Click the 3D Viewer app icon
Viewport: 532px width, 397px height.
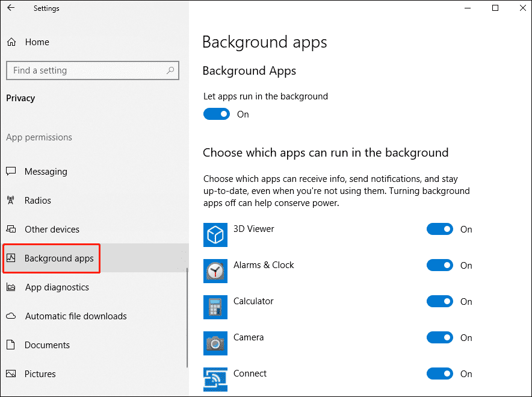point(215,235)
